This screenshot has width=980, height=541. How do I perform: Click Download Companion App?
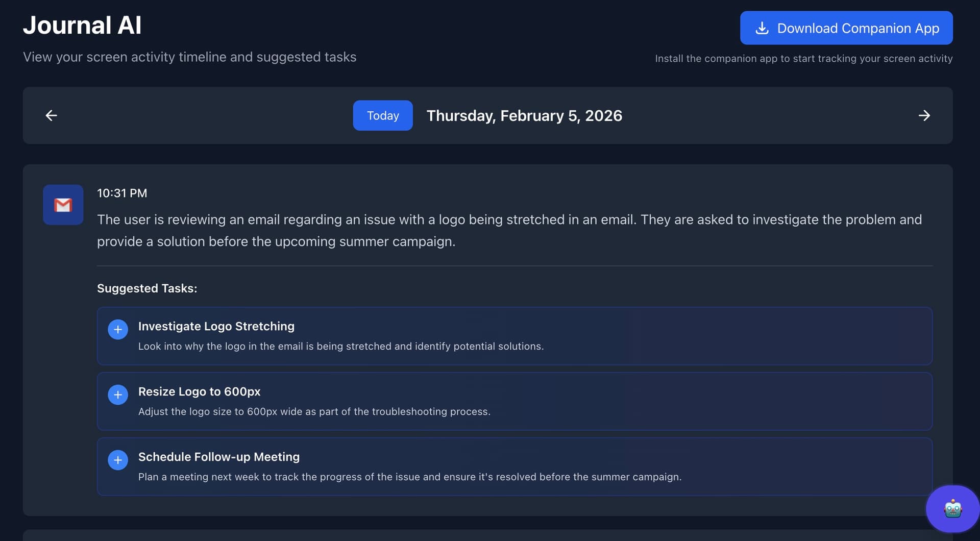tap(846, 28)
